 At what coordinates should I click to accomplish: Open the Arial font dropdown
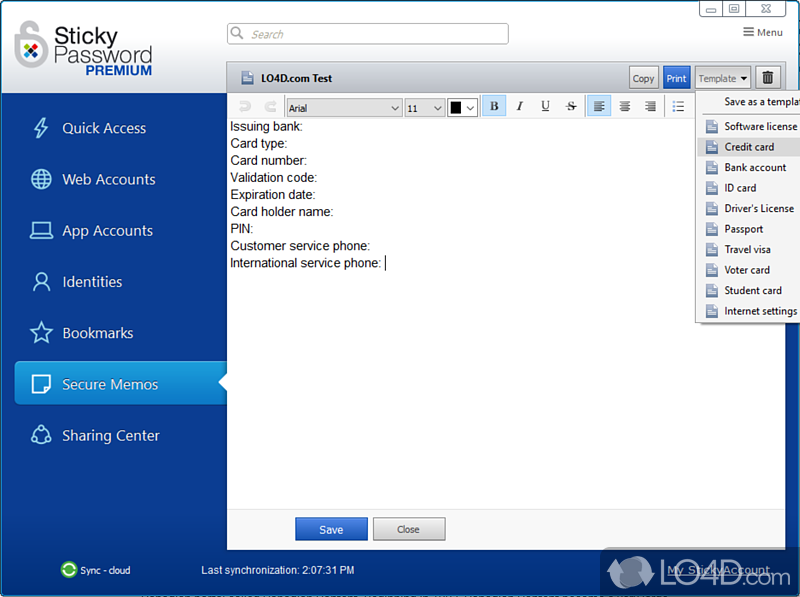344,108
